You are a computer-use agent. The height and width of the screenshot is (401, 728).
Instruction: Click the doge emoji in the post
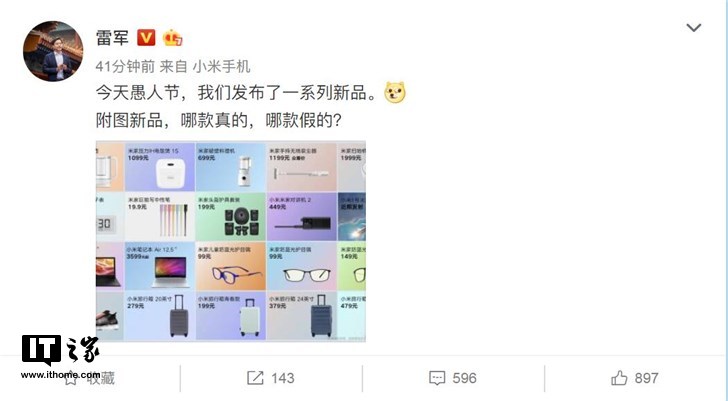[395, 92]
